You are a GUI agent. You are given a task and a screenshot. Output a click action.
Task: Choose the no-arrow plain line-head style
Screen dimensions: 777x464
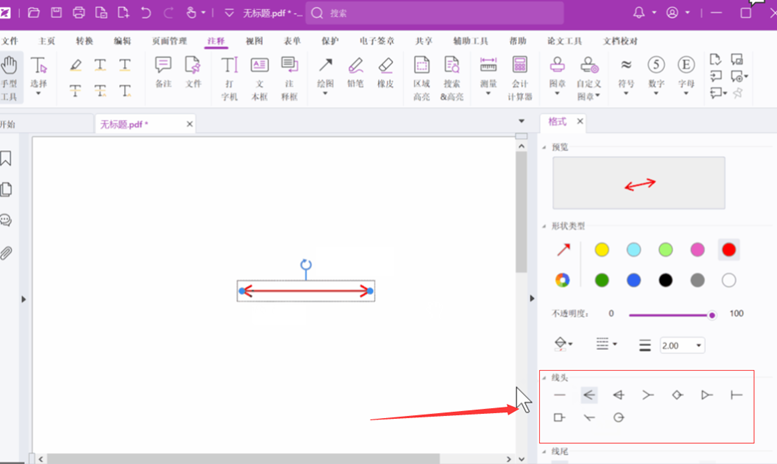[x=560, y=395]
